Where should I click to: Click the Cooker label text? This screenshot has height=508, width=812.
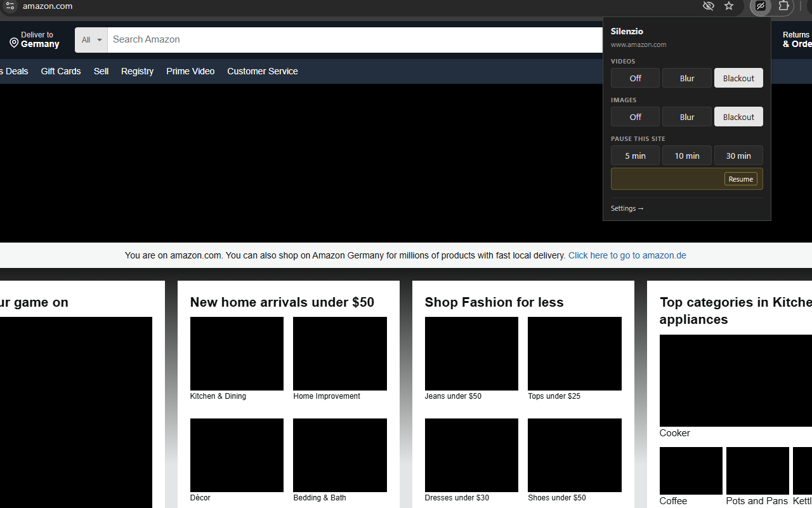[x=674, y=433]
